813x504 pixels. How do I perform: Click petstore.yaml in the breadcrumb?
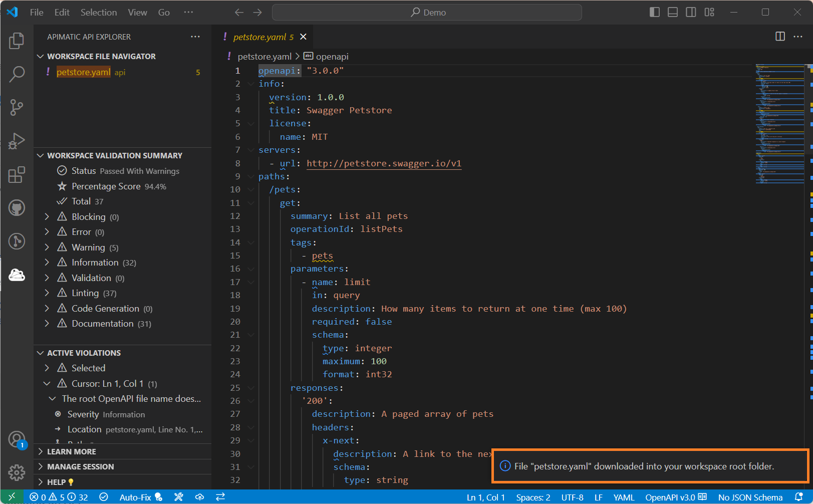tap(264, 57)
